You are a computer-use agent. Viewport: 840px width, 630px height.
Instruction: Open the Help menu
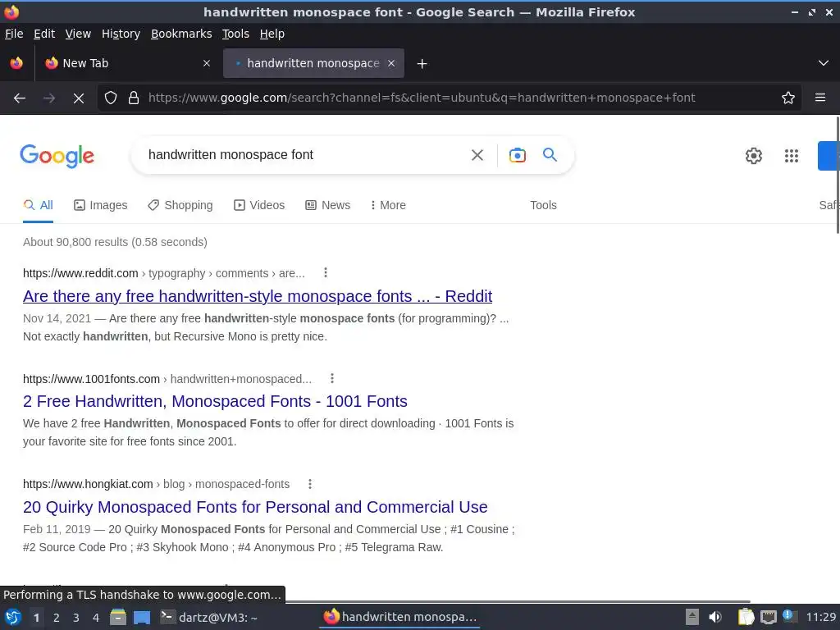(272, 34)
